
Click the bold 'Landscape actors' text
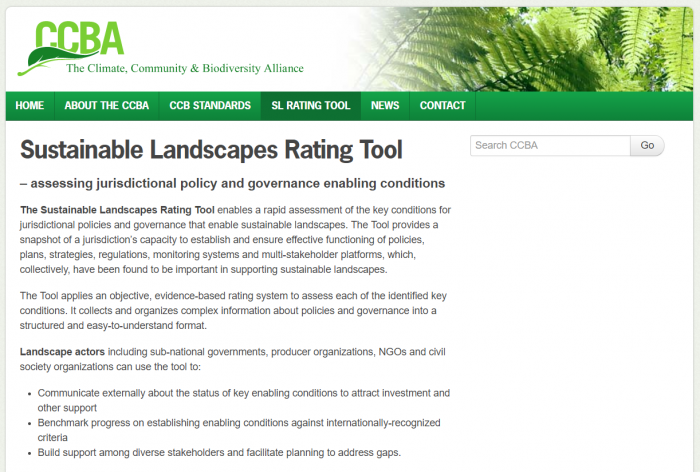click(x=62, y=352)
